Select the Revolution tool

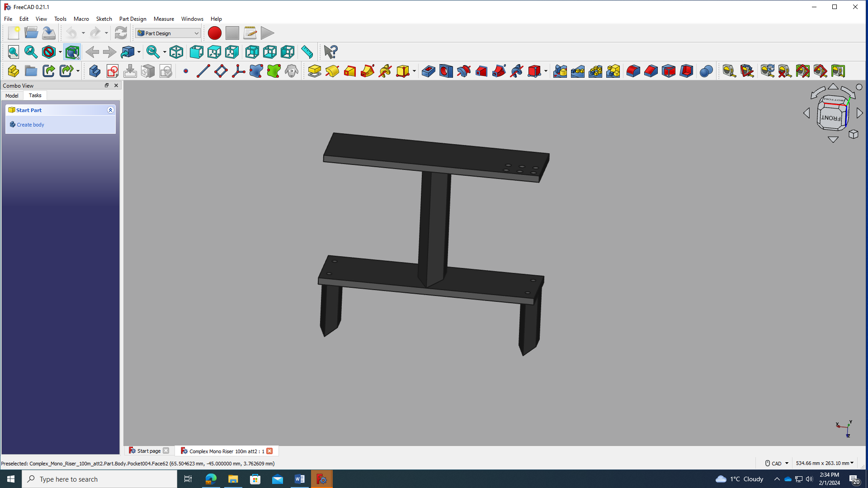332,71
